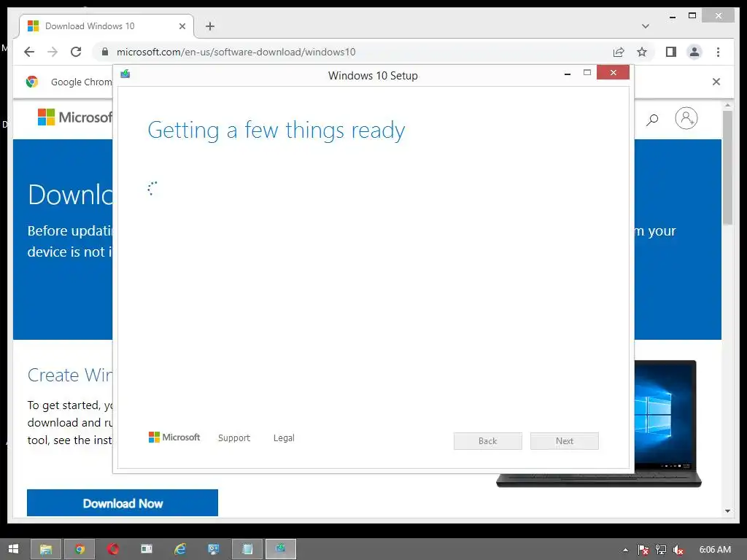
Task: Reload the Download Windows 10 page
Action: (76, 52)
